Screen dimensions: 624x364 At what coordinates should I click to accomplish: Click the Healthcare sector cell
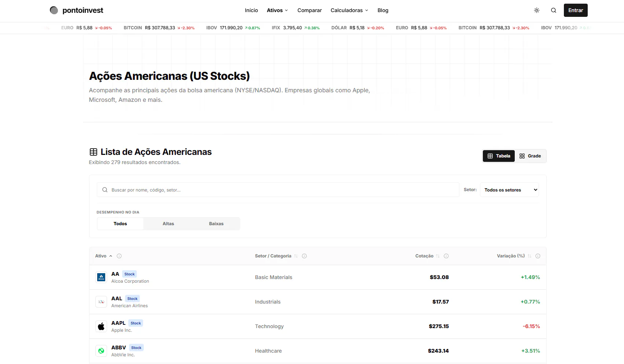268,351
